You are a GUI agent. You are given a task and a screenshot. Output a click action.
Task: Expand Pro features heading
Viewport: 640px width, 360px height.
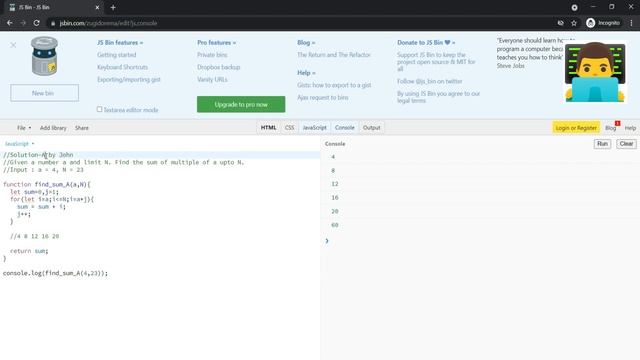pos(216,42)
